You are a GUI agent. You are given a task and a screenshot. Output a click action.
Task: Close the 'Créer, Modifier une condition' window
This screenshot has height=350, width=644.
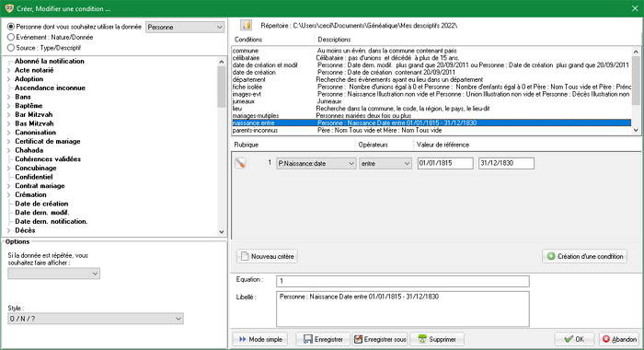point(635,8)
